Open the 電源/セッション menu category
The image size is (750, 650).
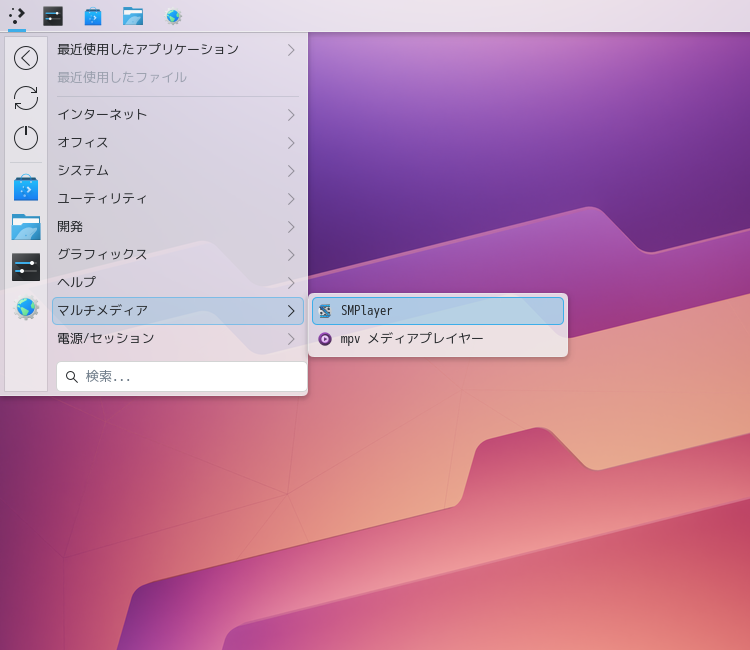(x=178, y=339)
